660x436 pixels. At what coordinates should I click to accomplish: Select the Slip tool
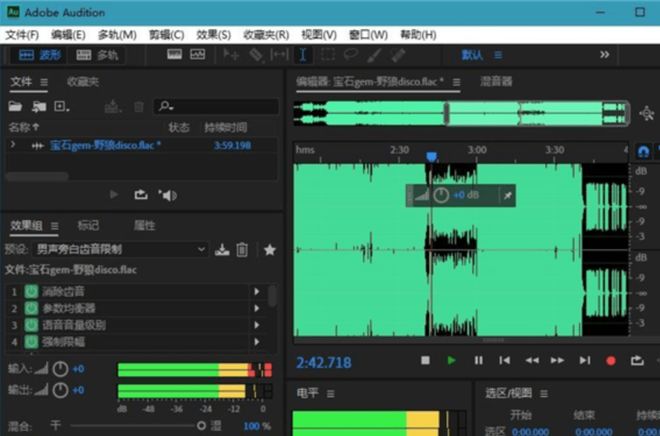pos(279,55)
